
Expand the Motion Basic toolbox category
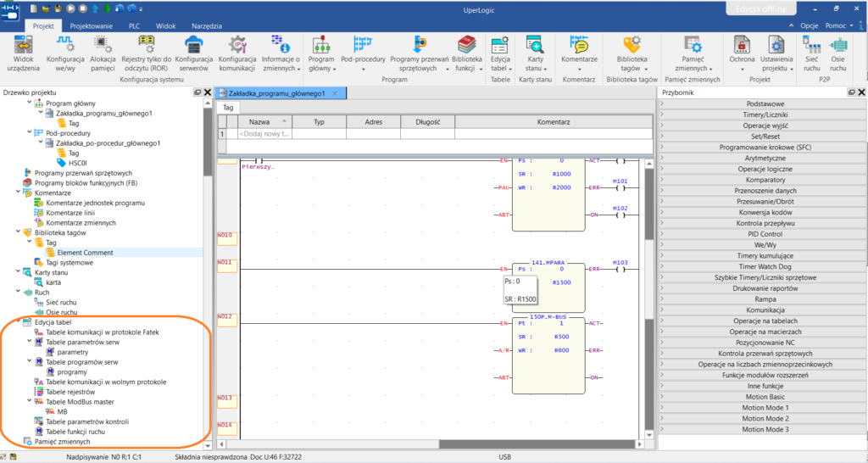coord(762,397)
